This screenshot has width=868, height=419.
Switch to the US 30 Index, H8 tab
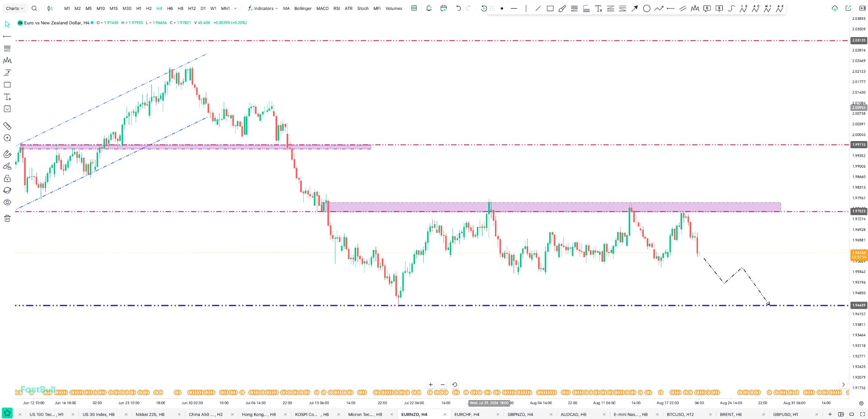[x=99, y=414]
